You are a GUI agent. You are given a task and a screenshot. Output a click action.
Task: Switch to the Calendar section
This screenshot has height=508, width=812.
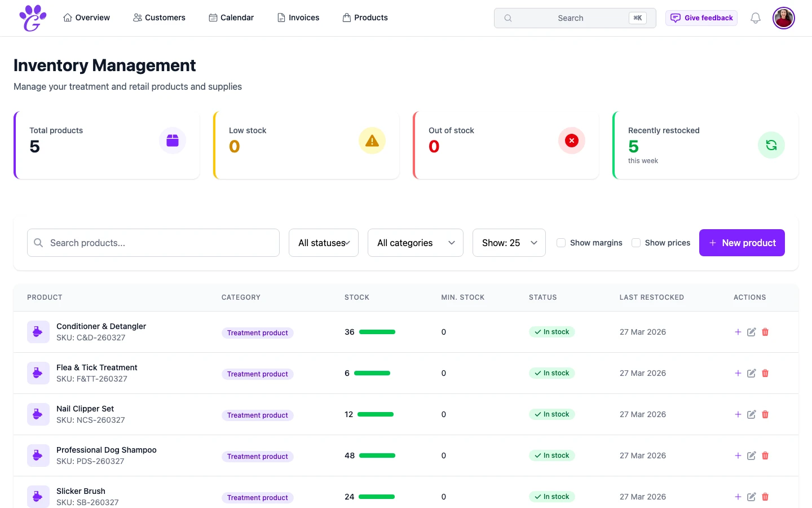231,17
